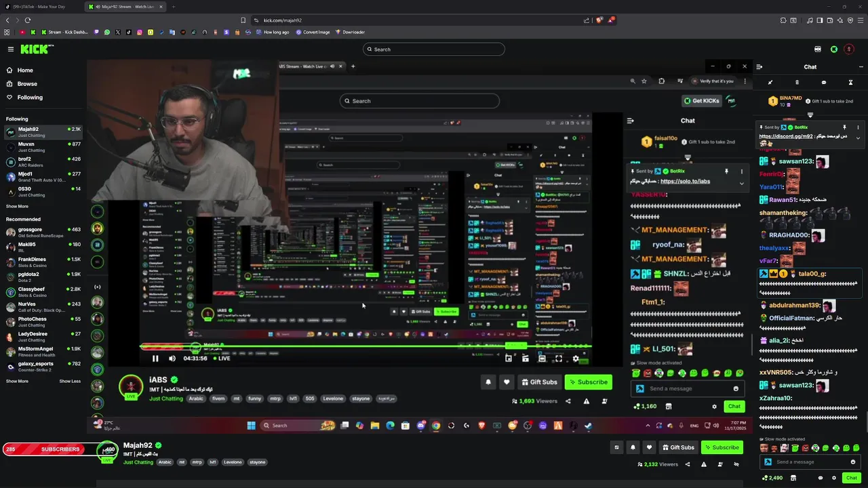Reload the current page
This screenshot has height=488, width=868.
27,20
